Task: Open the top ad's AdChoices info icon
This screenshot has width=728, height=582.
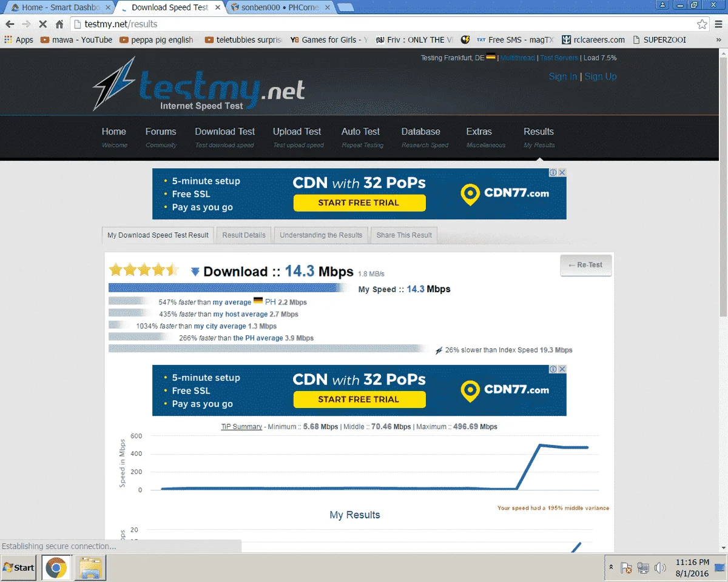Action: coord(553,172)
